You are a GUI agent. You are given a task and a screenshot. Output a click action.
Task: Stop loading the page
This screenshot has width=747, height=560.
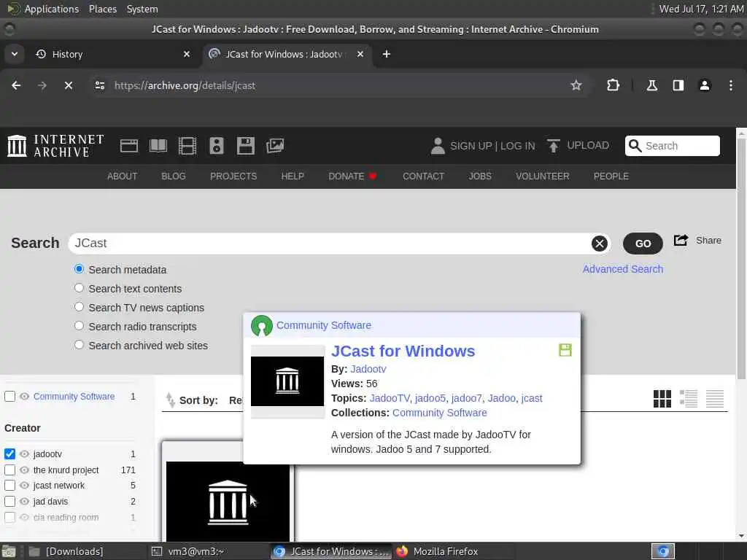click(x=68, y=85)
